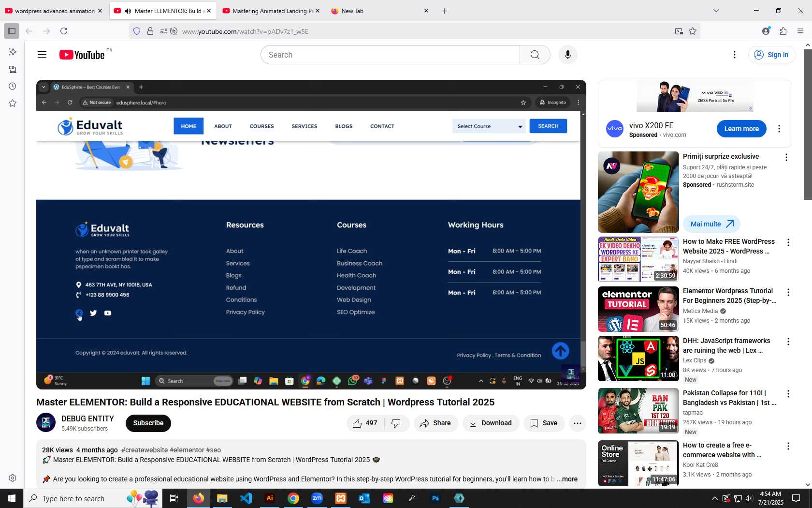Image resolution: width=812 pixels, height=508 pixels.
Task: Open How to Make FREE WordPress thumbnail
Action: pyautogui.click(x=638, y=259)
